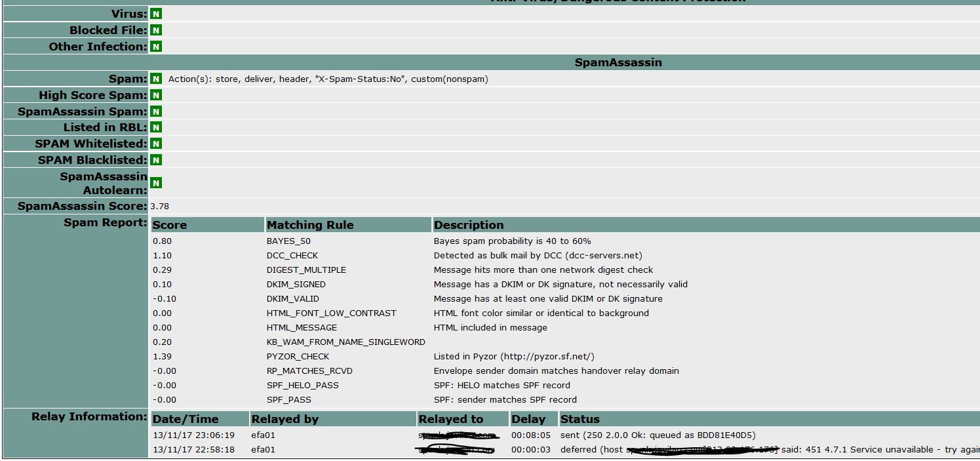
Task: Click the Bayes spam probability description
Action: 513,241
